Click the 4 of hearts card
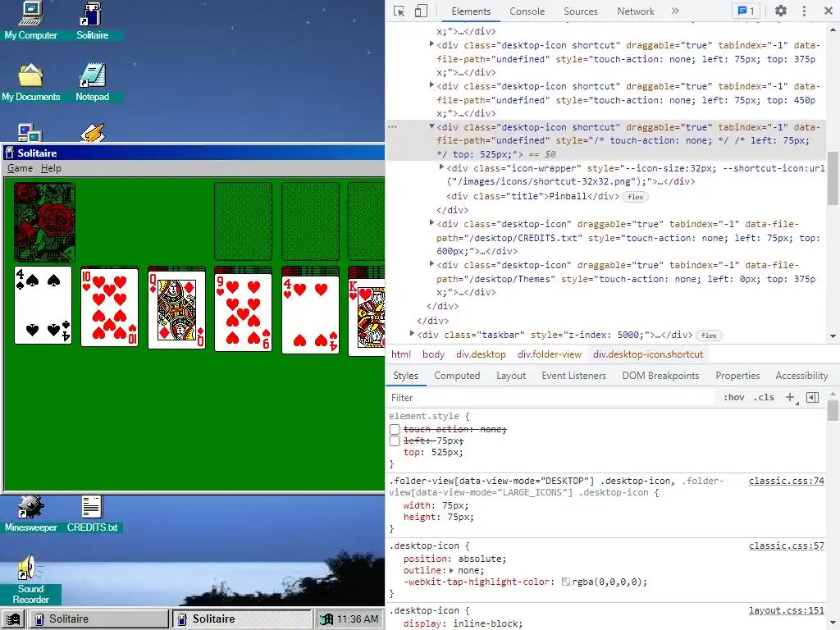Image resolution: width=840 pixels, height=630 pixels. [x=310, y=314]
